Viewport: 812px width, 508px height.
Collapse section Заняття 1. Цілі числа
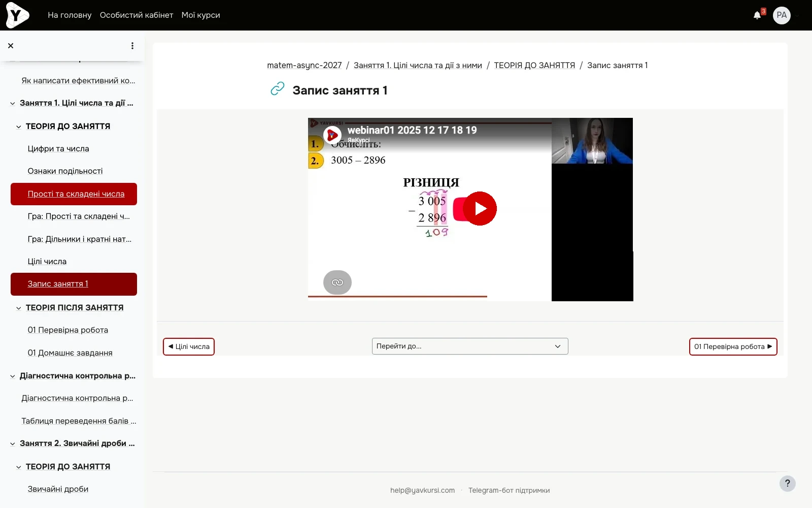[13, 103]
